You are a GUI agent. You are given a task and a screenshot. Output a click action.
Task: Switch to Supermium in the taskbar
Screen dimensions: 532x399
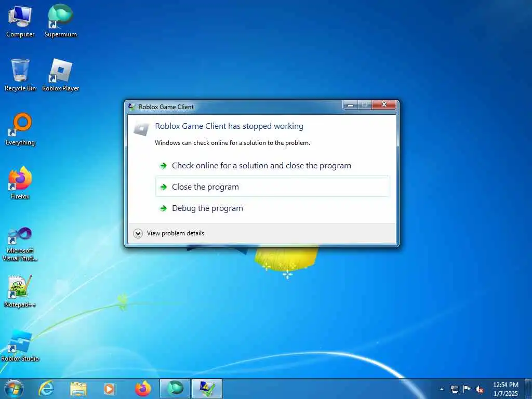pos(175,389)
